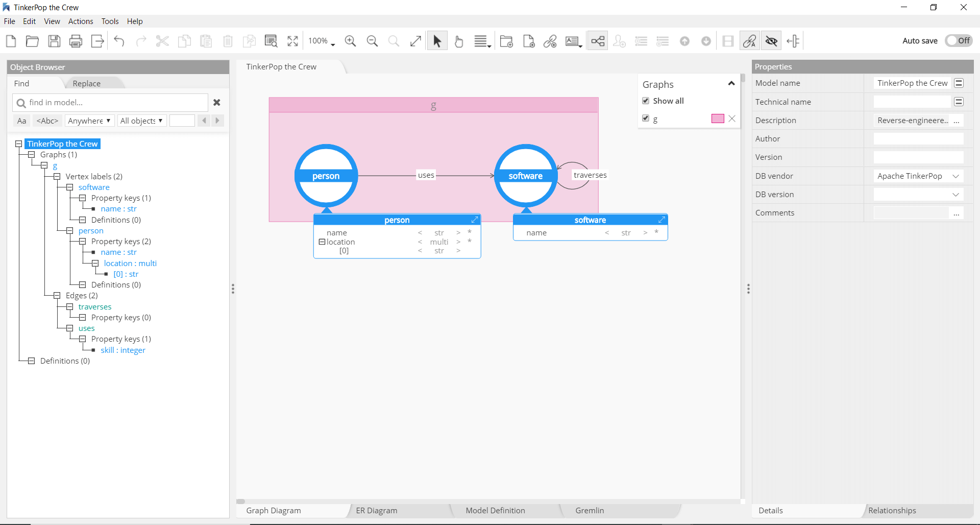Add a new vertex with the document-plus icon
Screen dimensions: 980x525
pos(529,41)
